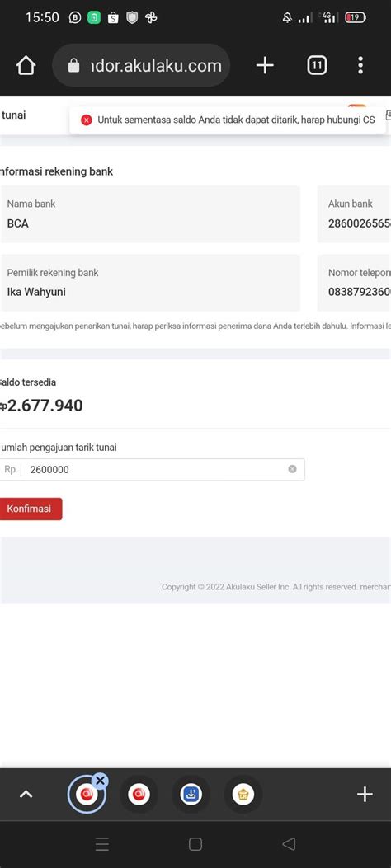Tap the Android home square button

coord(195,843)
